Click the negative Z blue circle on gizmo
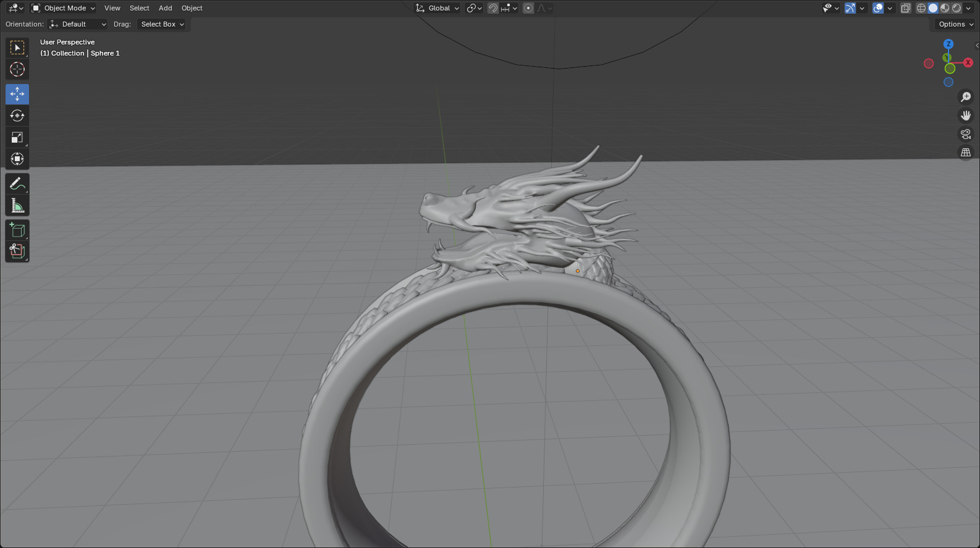980x548 pixels. (948, 82)
